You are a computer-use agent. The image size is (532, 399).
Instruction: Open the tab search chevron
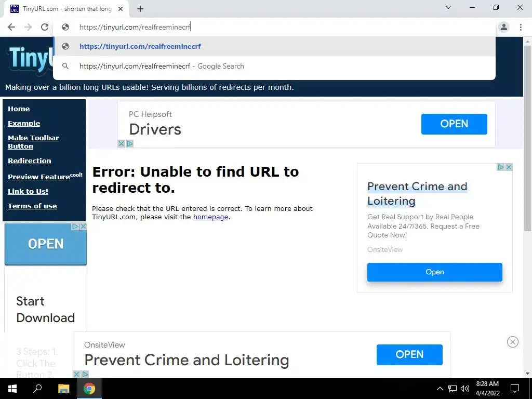[448, 7]
